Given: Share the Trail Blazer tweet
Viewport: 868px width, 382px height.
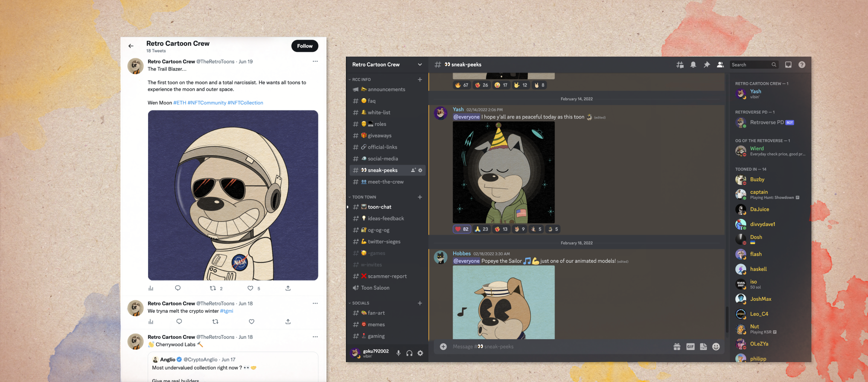Looking at the screenshot, I should pyautogui.click(x=288, y=288).
